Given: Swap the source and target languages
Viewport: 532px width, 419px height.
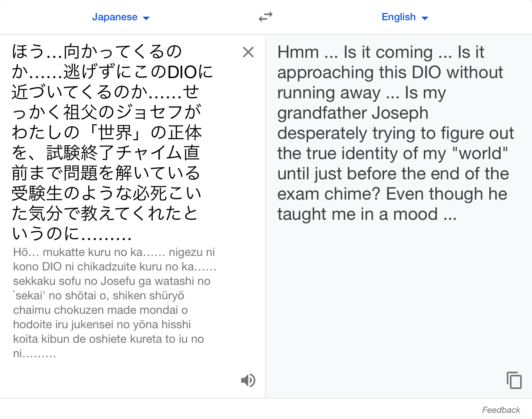Looking at the screenshot, I should (x=266, y=17).
